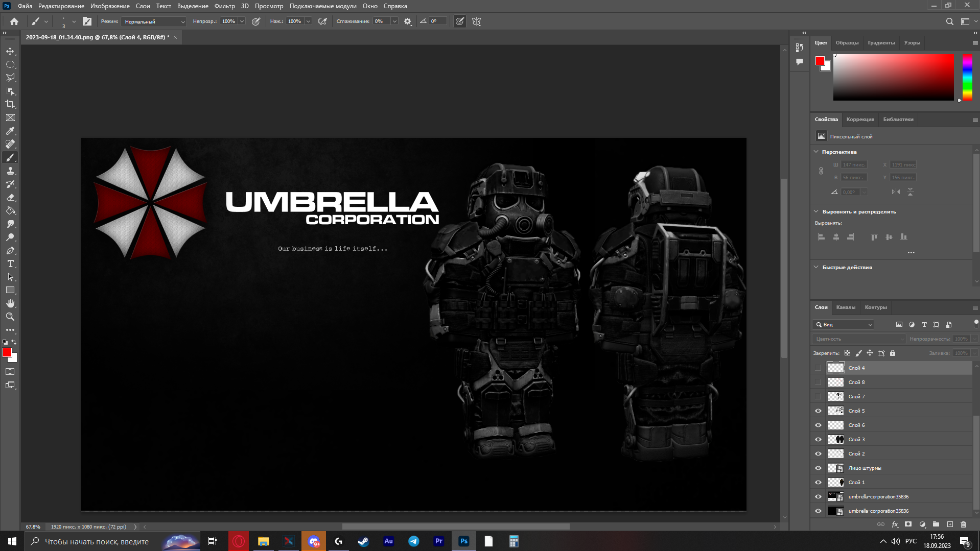
Task: Open Windows Start button
Action: (12, 541)
